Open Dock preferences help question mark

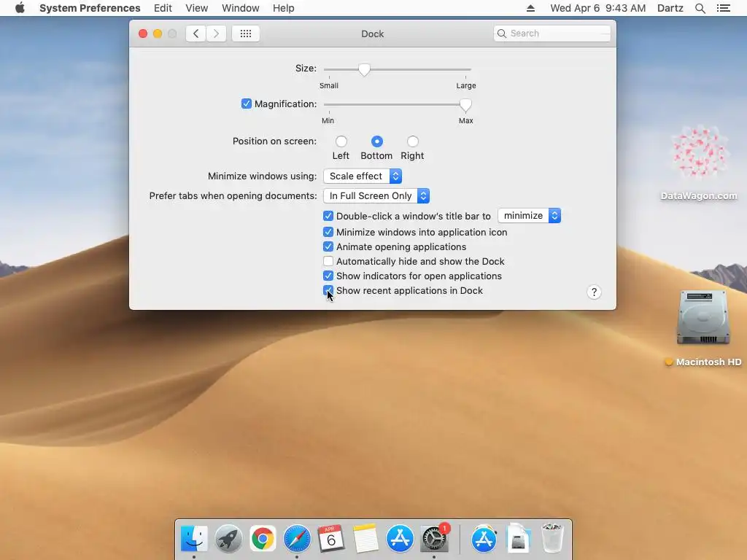(594, 292)
